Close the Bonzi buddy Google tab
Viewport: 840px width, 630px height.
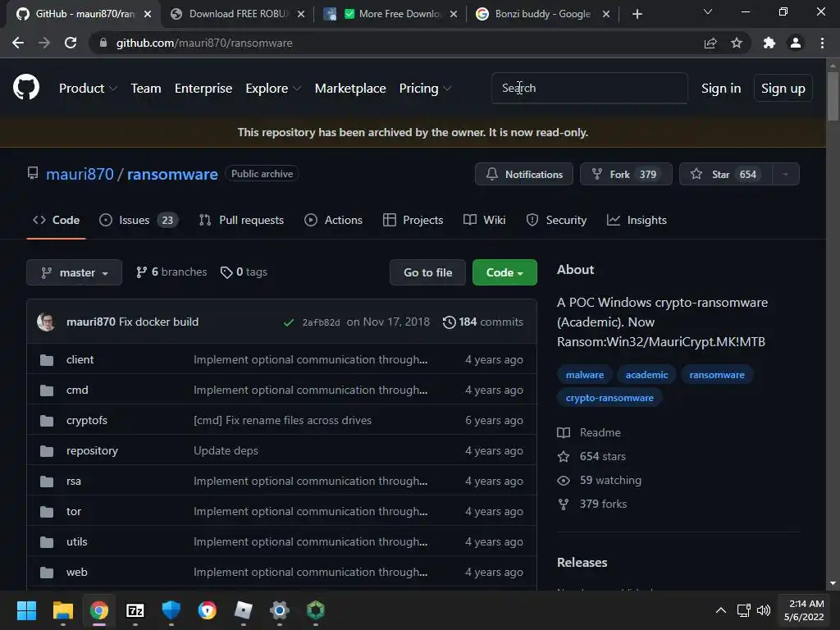pos(606,14)
